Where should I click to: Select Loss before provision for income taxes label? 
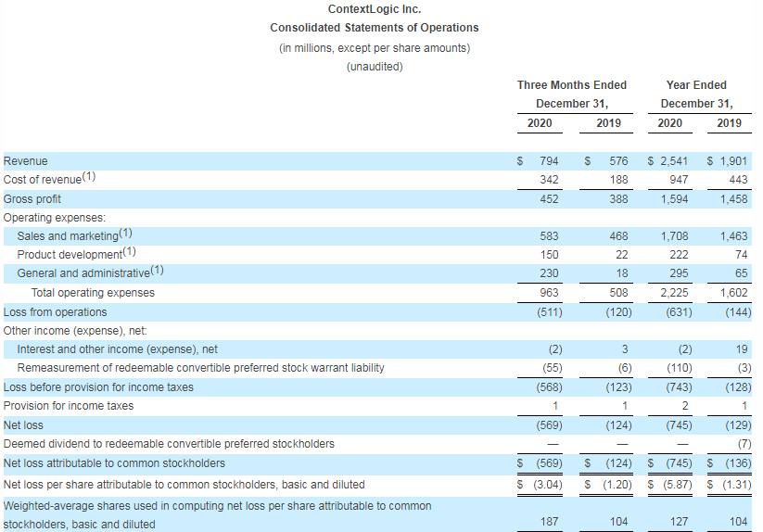pos(98,386)
